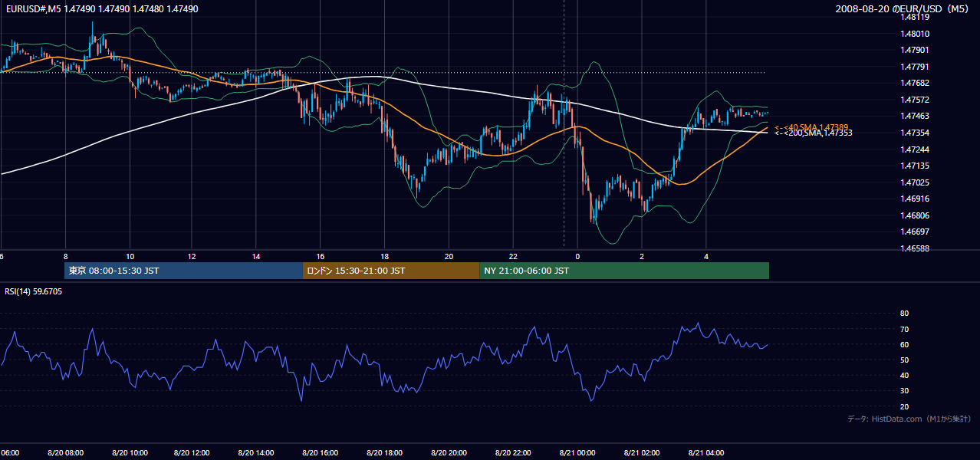Screen dimensions: 980x460
Task: Click hour label 10 under price chart
Action: pyautogui.click(x=130, y=257)
